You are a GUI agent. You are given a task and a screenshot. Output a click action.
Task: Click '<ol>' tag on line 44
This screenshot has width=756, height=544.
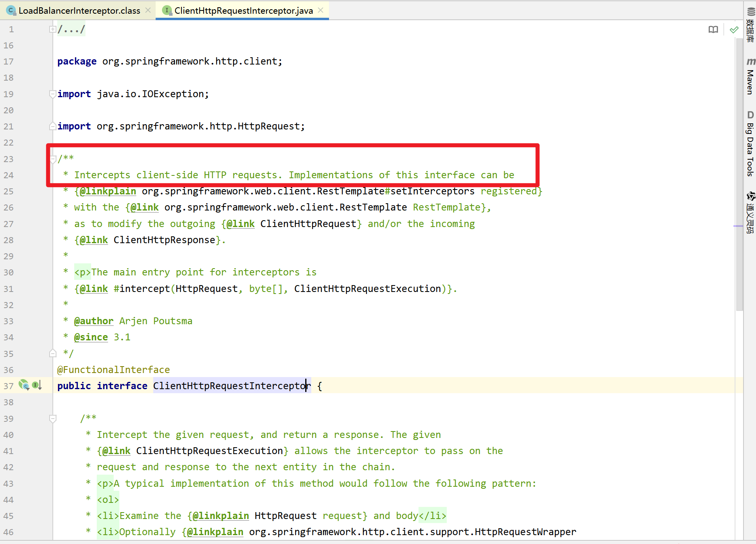(108, 500)
